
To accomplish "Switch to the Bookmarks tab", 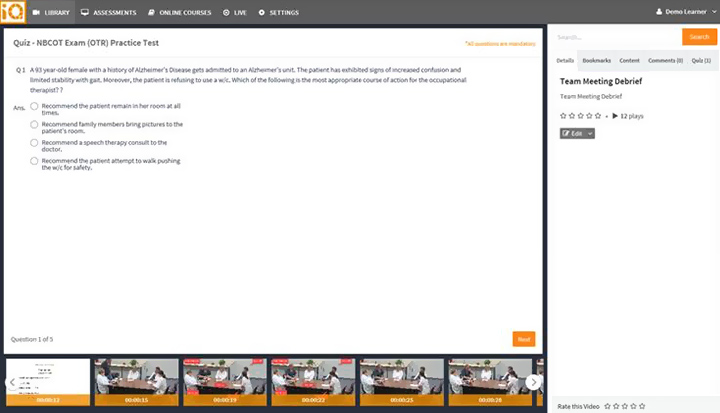I will coord(596,61).
